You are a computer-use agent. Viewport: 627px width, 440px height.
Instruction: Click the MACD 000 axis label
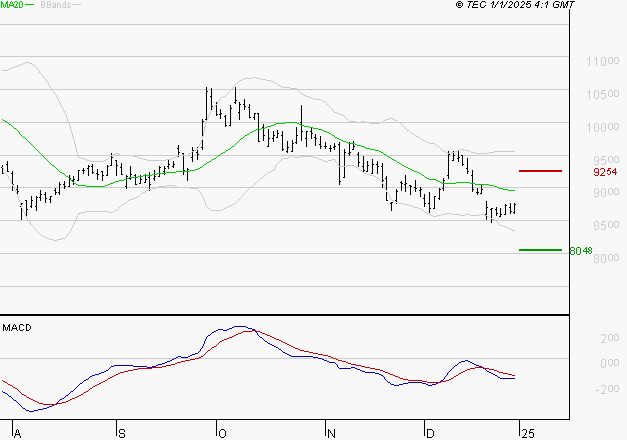tap(610, 364)
